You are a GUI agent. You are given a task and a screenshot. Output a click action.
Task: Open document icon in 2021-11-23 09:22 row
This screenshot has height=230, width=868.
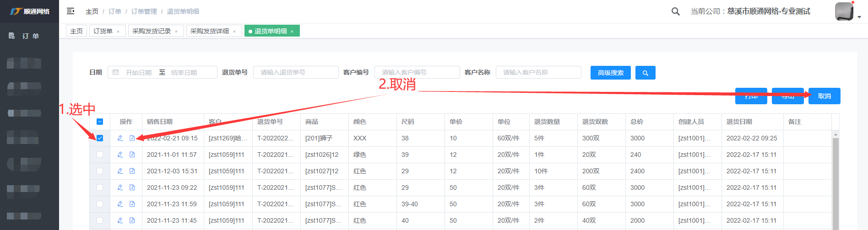132,187
